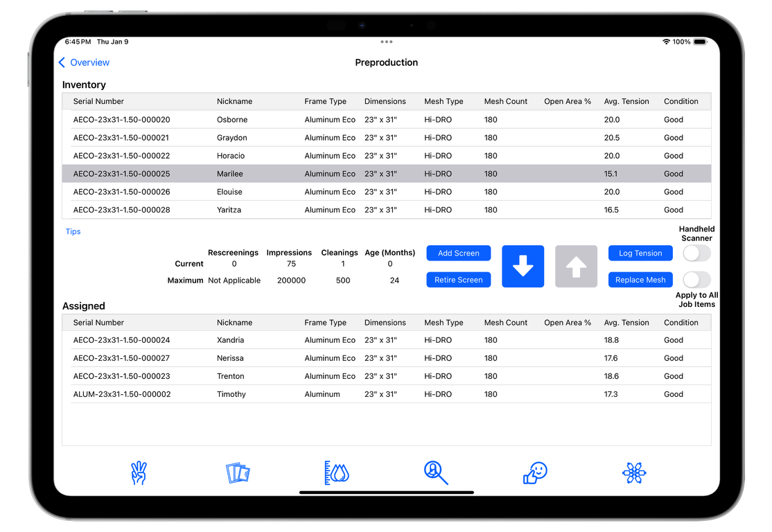772x532 pixels.
Task: Click the Add Screen button
Action: click(x=458, y=254)
